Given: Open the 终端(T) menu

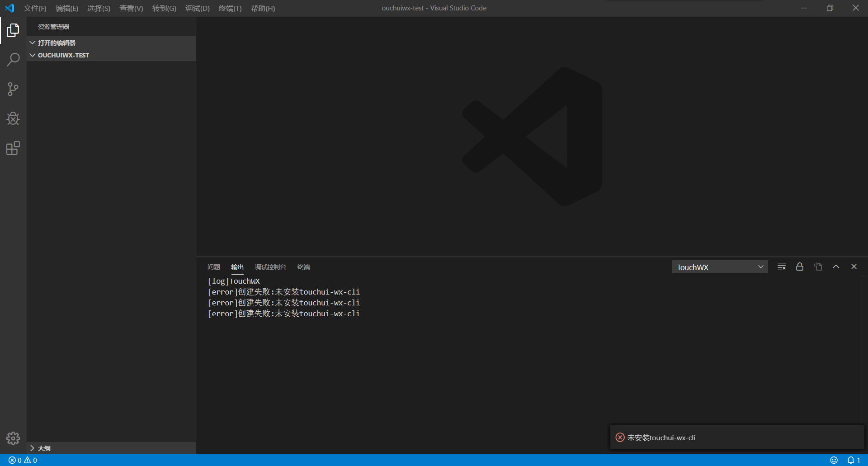Looking at the screenshot, I should tap(230, 8).
